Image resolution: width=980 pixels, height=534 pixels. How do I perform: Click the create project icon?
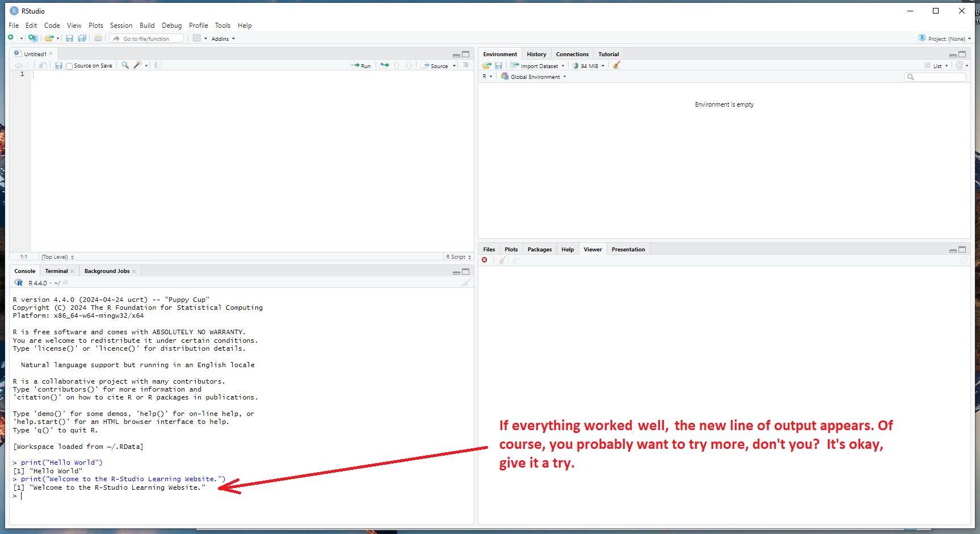click(x=33, y=38)
